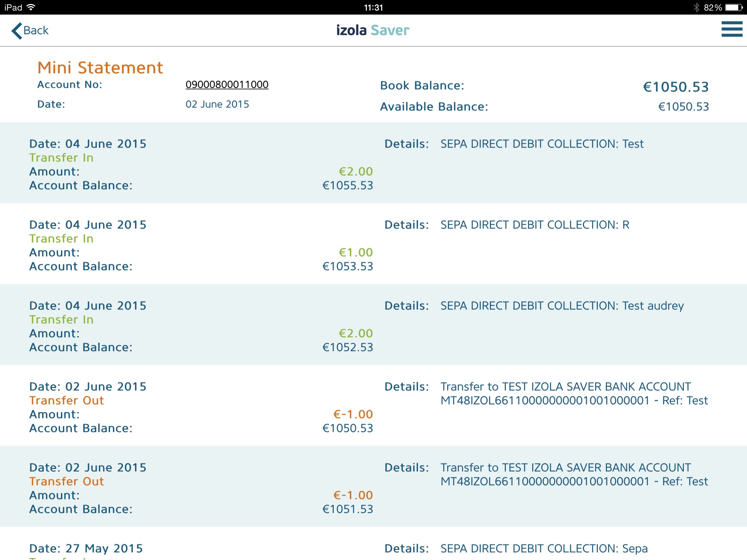Viewport: 747px width, 560px height.
Task: Open account number 09000800011000 link
Action: tap(227, 85)
